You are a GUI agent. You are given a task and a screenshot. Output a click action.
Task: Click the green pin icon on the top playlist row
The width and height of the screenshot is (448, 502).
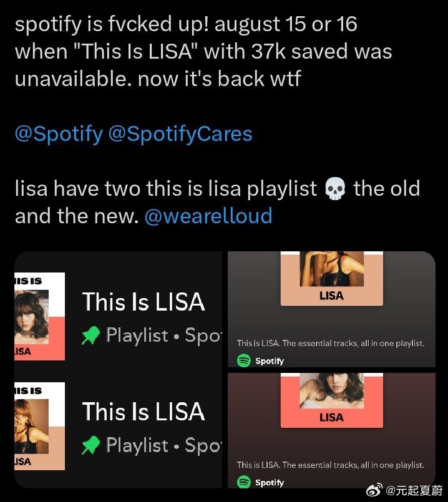coord(91,335)
